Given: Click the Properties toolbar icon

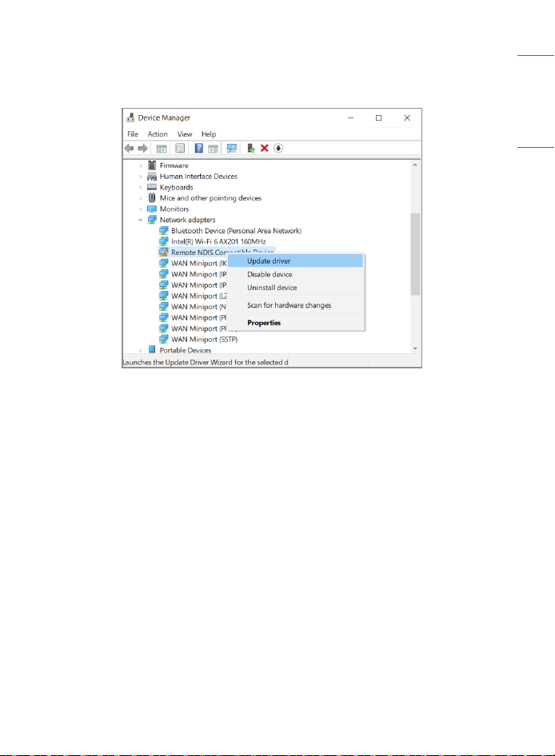Looking at the screenshot, I should tap(180, 149).
